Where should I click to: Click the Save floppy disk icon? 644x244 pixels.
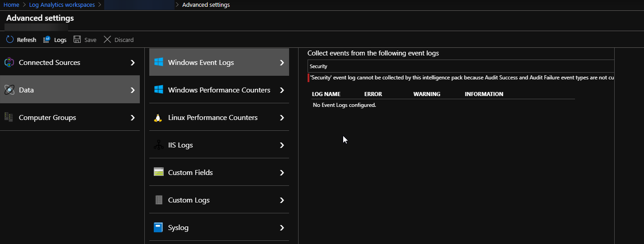click(77, 40)
